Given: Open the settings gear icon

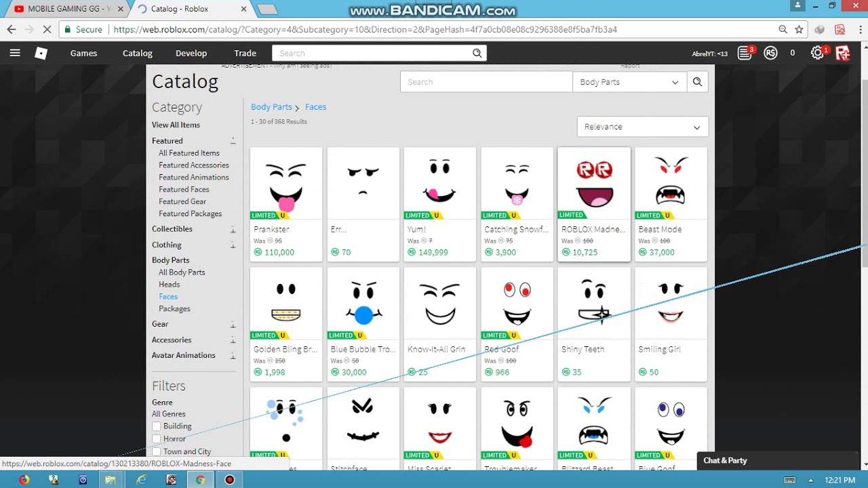Looking at the screenshot, I should (x=818, y=53).
